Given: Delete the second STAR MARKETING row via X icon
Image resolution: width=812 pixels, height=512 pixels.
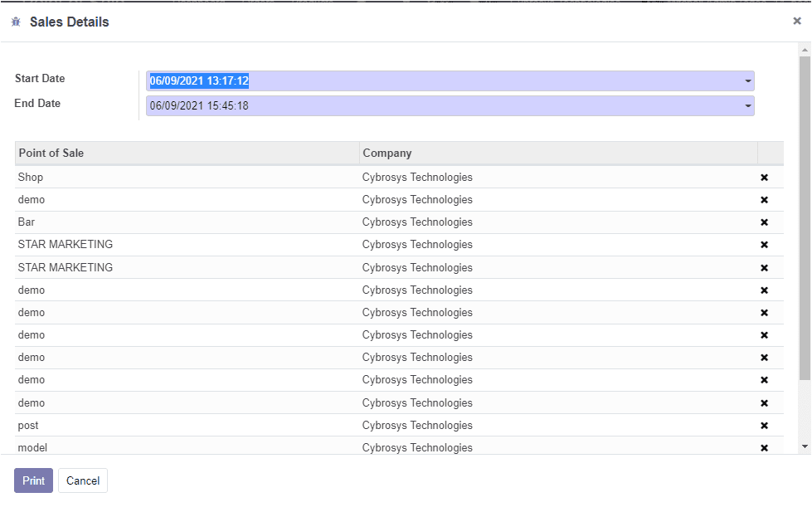Looking at the screenshot, I should pyautogui.click(x=764, y=268).
